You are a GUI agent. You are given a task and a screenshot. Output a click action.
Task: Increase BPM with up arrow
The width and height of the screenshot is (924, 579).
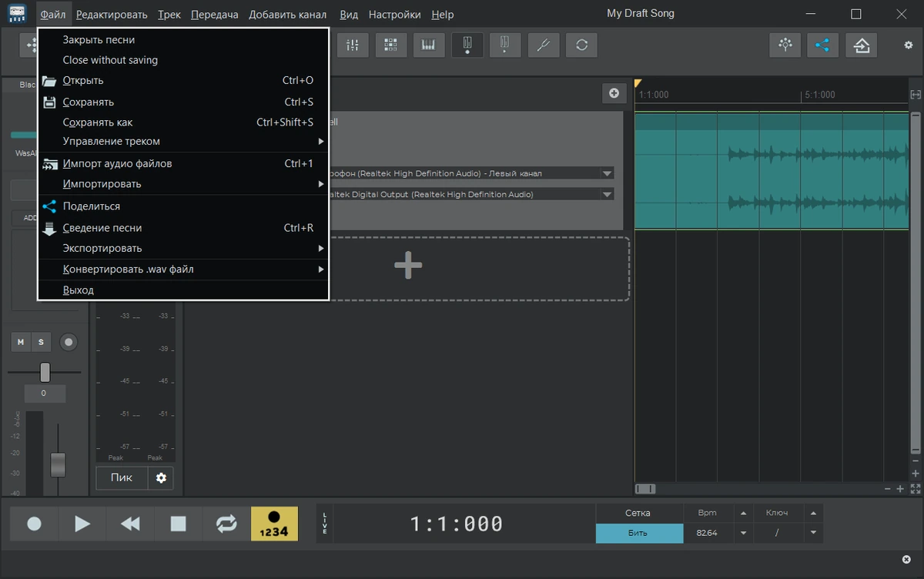[743, 514]
